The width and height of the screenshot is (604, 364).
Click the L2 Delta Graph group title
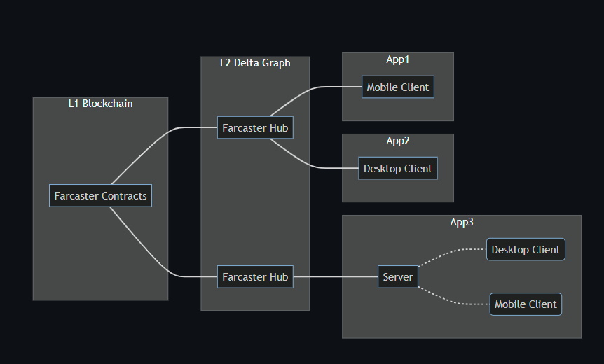[255, 63]
